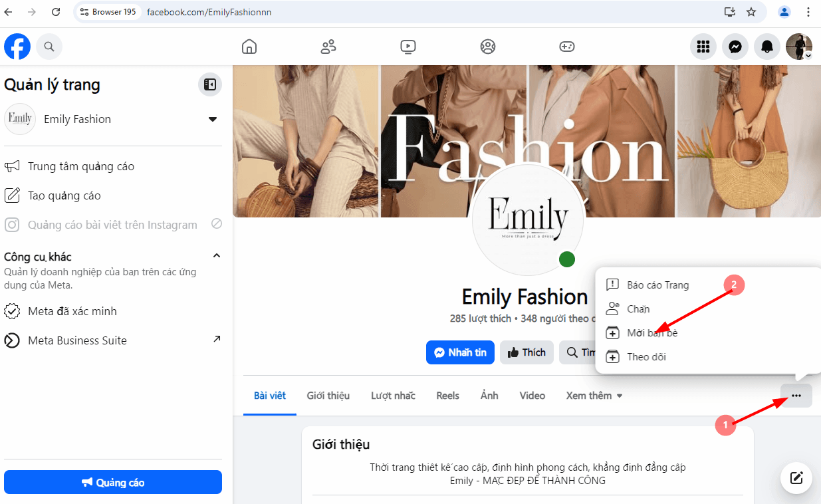Switch to the Giới thiệu tab
Image resolution: width=821 pixels, height=504 pixels.
pyautogui.click(x=328, y=396)
